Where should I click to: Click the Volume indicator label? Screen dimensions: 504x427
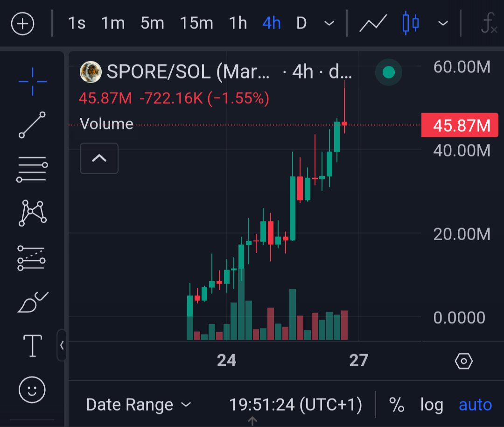point(106,124)
